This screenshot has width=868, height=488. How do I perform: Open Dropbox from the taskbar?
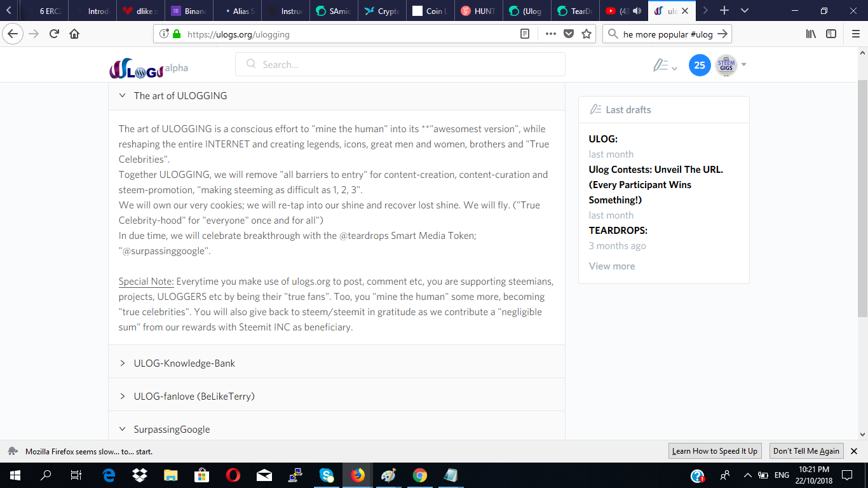139,475
